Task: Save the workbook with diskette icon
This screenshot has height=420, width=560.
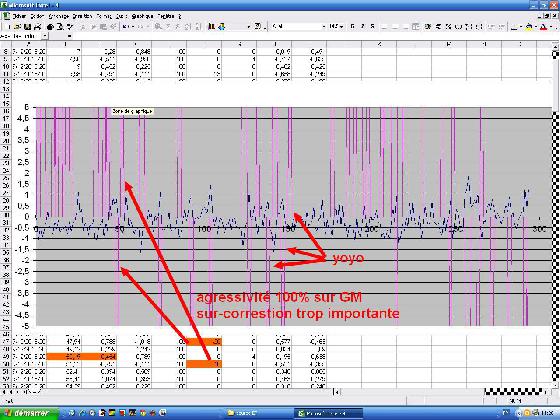Action: pyautogui.click(x=27, y=26)
